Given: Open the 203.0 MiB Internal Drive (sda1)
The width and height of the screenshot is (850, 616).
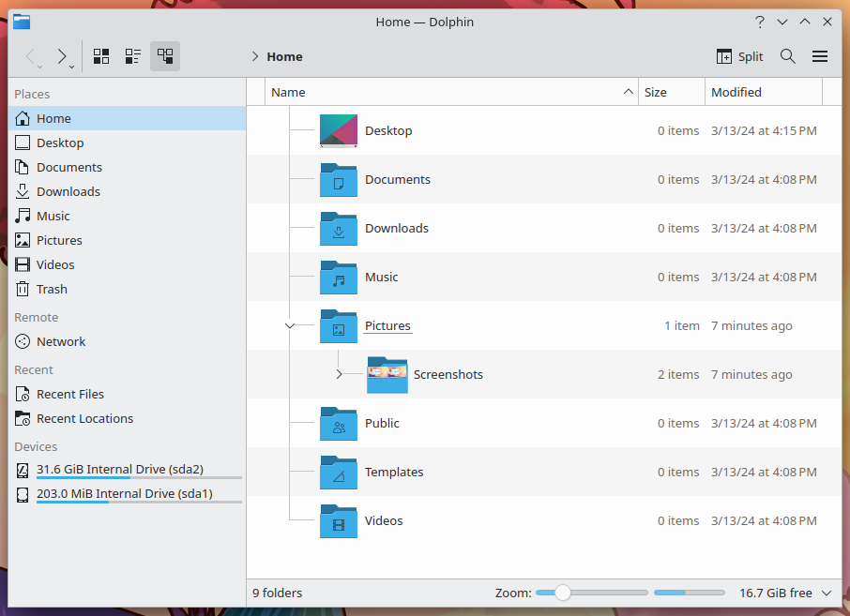Looking at the screenshot, I should (x=128, y=493).
